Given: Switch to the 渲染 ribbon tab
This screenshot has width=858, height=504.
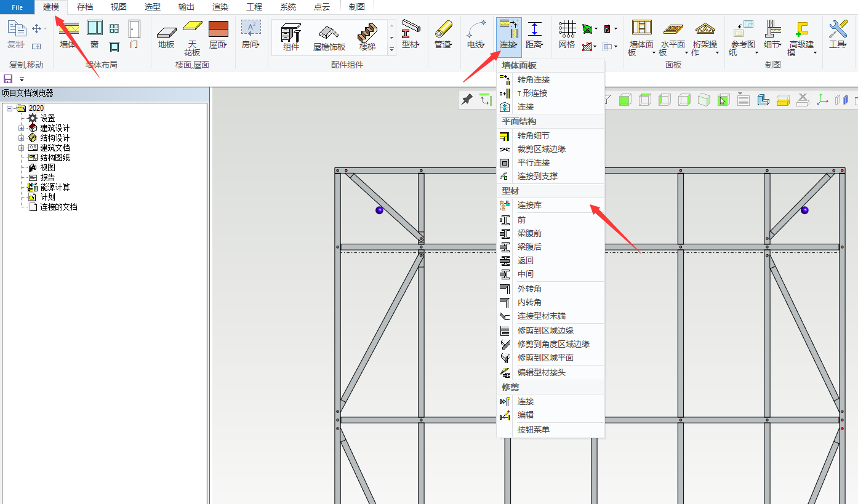Looking at the screenshot, I should click(x=220, y=7).
